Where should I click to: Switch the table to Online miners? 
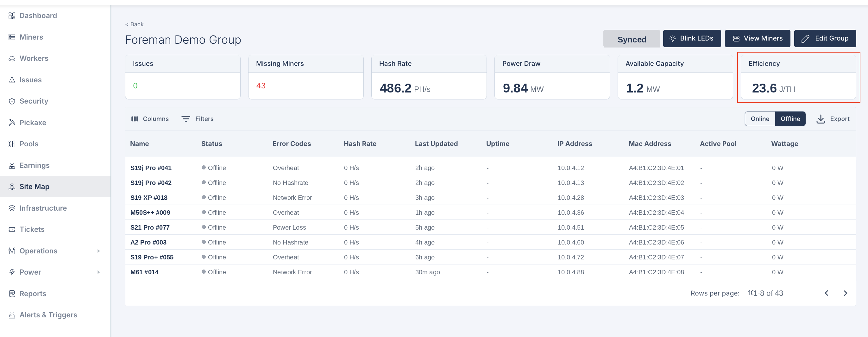pos(759,119)
